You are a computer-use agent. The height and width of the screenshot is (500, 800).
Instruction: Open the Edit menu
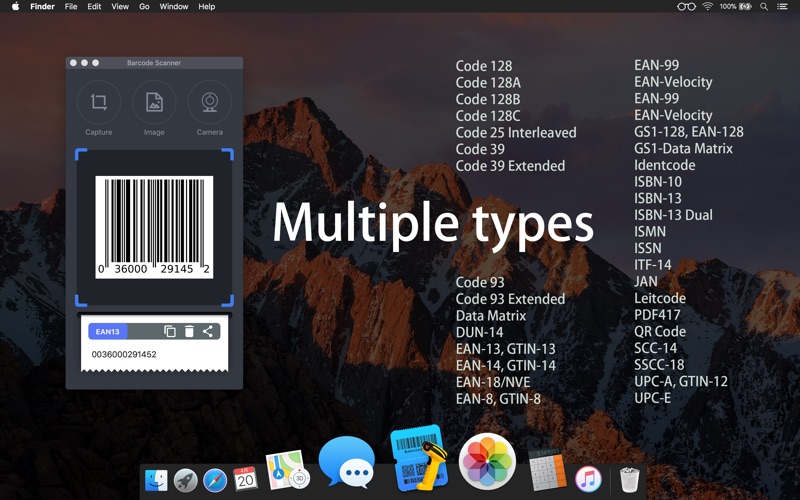(x=94, y=7)
